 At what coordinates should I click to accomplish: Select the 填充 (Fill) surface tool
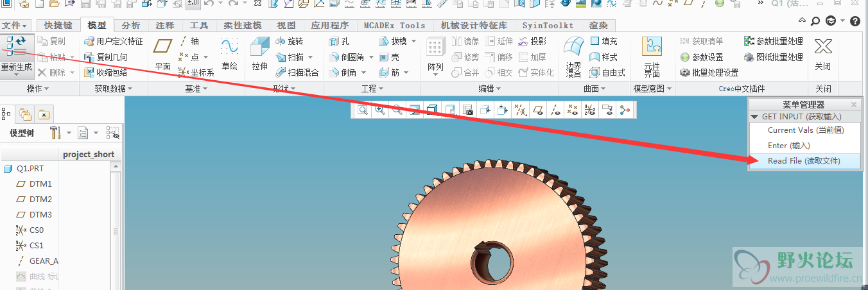pyautogui.click(x=603, y=41)
